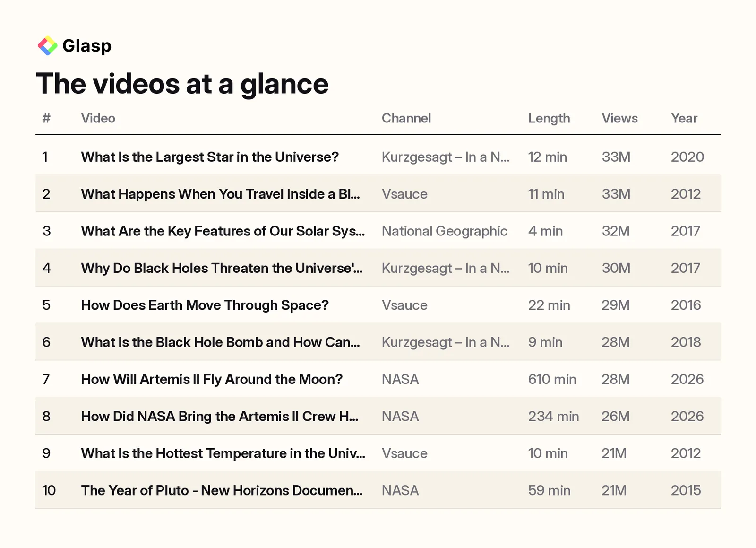The width and height of the screenshot is (756, 548).
Task: Click the Year column header
Action: [684, 118]
